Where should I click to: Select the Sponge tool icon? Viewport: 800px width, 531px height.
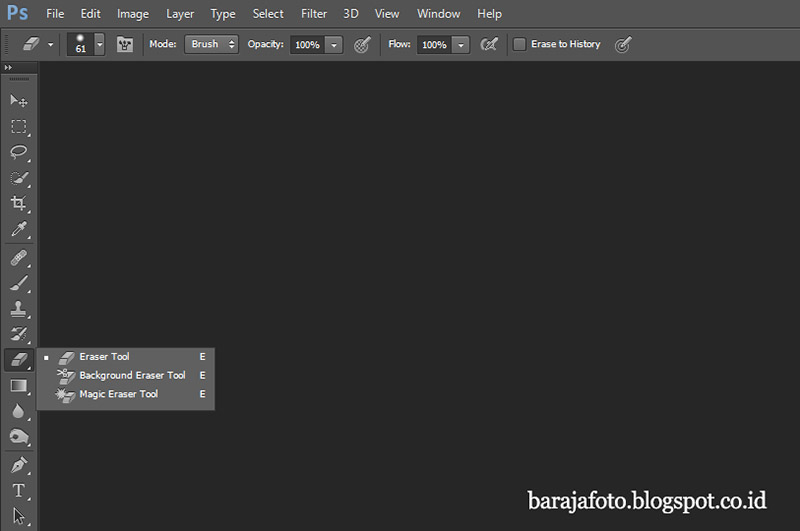point(19,437)
